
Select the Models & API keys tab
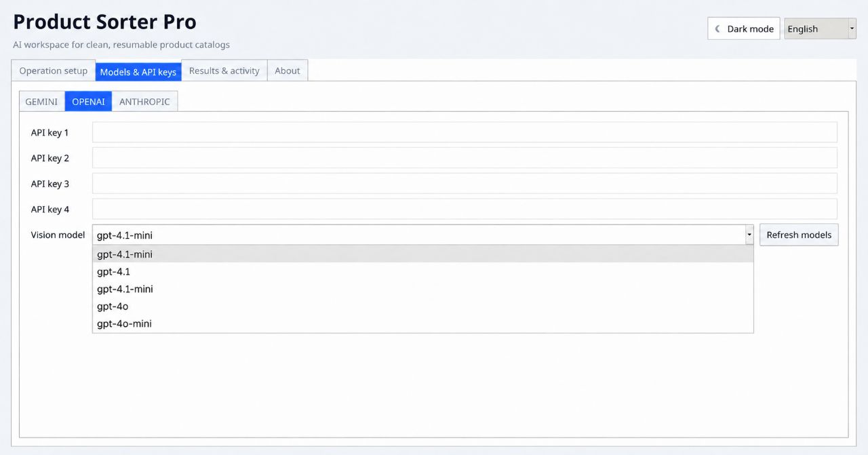(x=138, y=71)
